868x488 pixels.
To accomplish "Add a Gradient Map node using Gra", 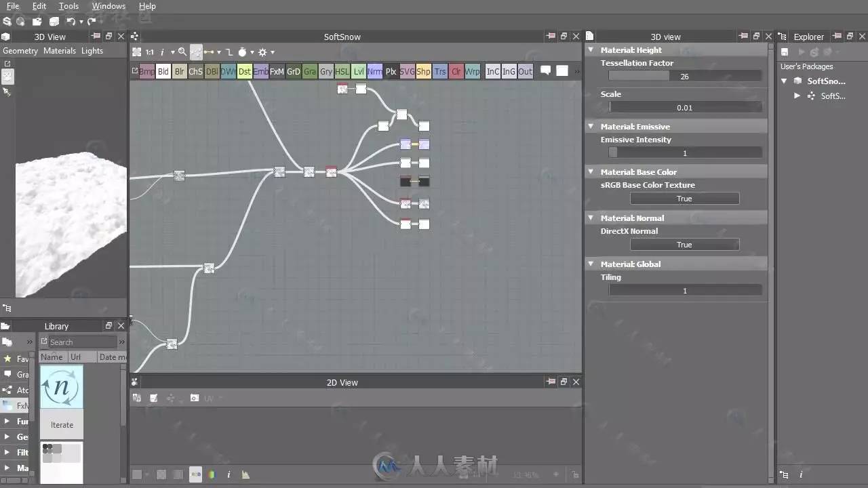I will pos(310,71).
